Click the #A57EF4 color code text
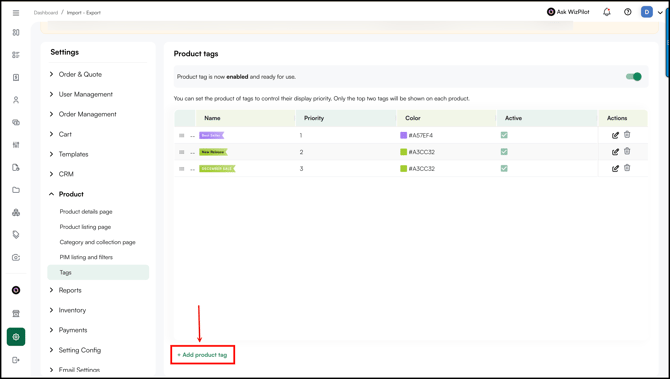The image size is (670, 379). (x=421, y=135)
